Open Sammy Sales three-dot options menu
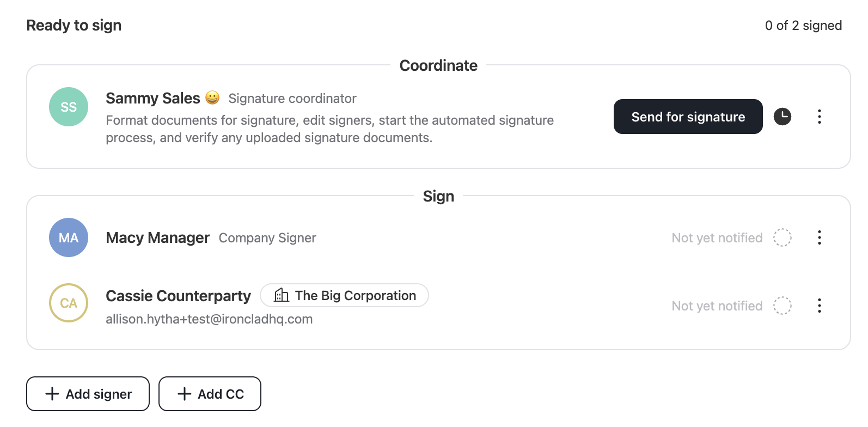The height and width of the screenshot is (427, 868). (x=819, y=117)
